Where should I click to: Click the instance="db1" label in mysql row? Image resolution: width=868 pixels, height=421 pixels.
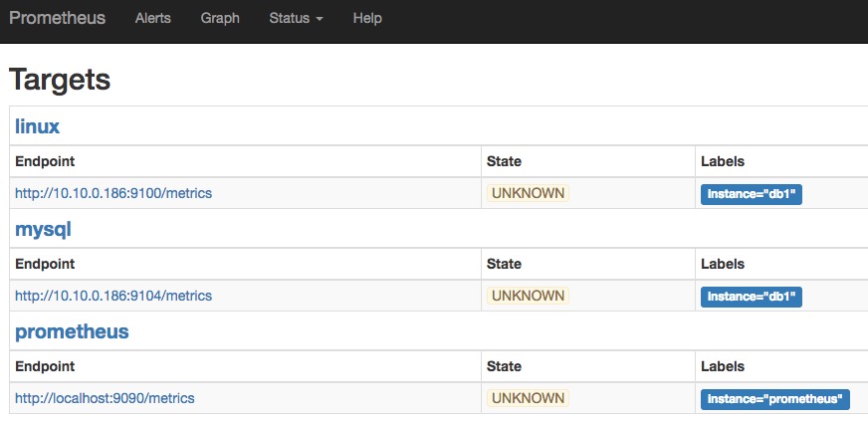click(x=752, y=297)
